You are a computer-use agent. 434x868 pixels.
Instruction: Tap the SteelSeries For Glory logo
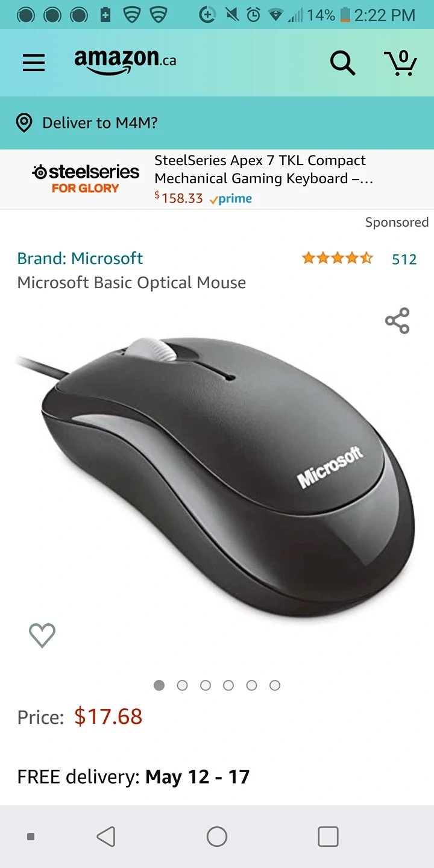(x=85, y=178)
